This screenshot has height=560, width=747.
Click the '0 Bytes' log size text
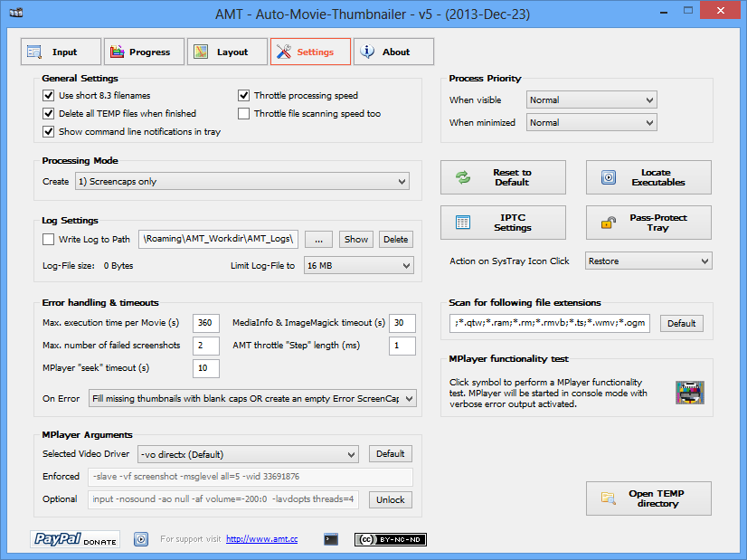point(118,265)
